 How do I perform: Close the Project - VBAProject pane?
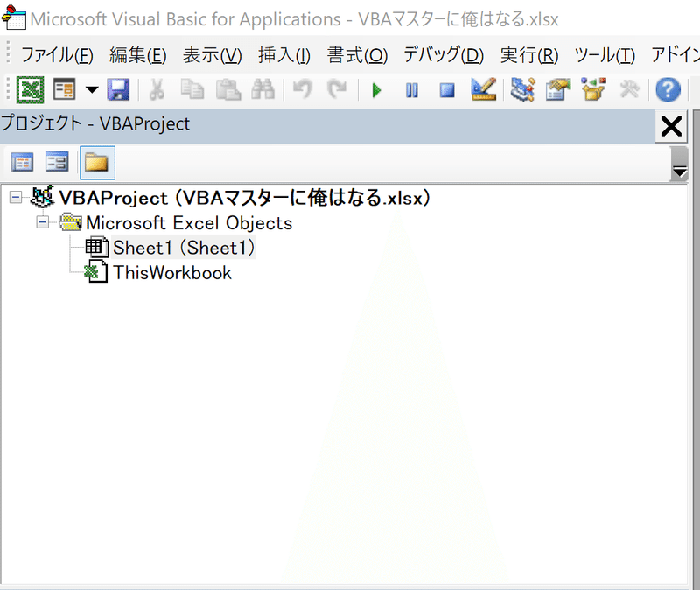pos(671,126)
